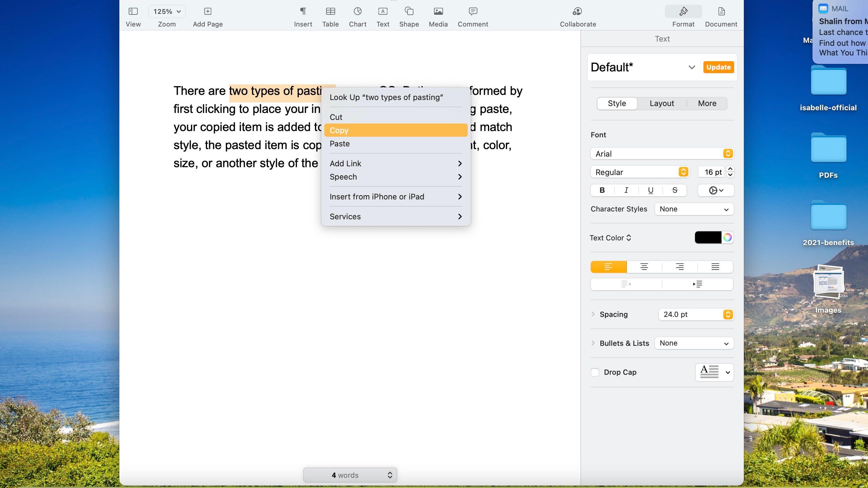868x488 pixels.
Task: Click the justify alignment option
Action: point(715,266)
